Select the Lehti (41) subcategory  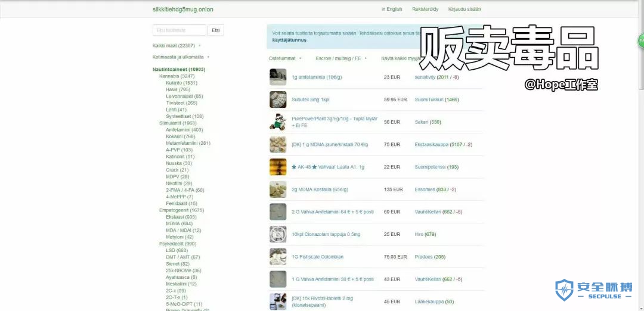(176, 110)
